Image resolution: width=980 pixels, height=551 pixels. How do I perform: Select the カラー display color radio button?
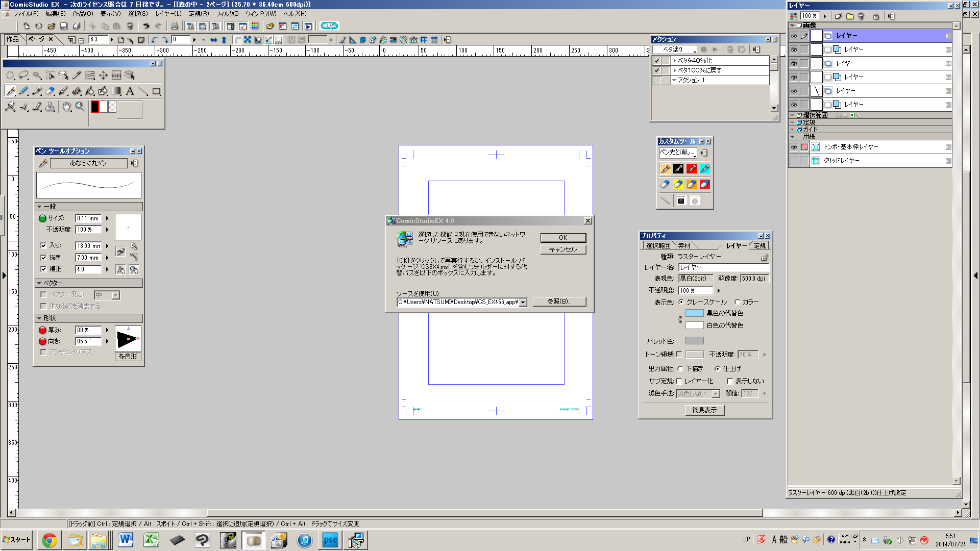738,302
